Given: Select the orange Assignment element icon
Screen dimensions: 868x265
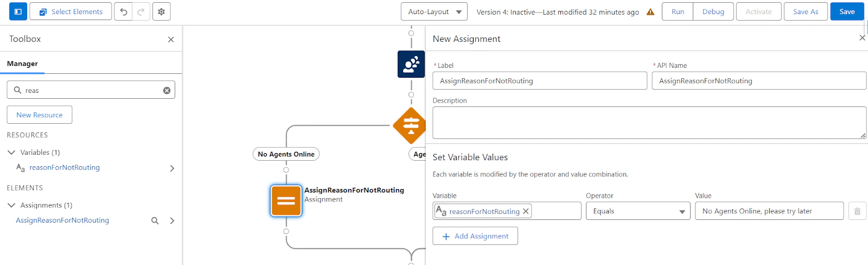Looking at the screenshot, I should click(286, 201).
